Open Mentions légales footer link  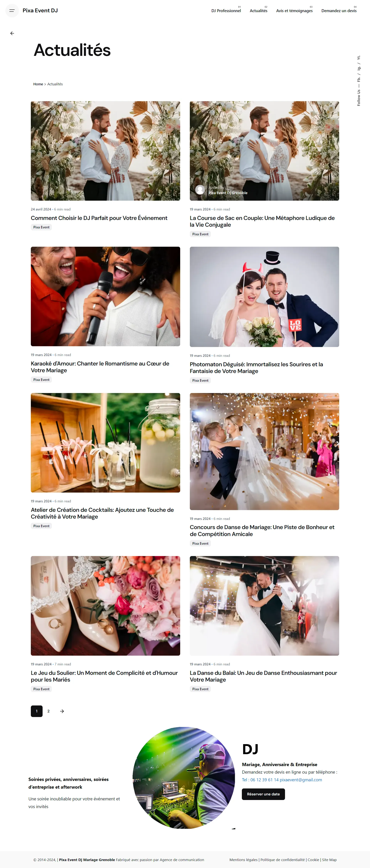pyautogui.click(x=243, y=860)
